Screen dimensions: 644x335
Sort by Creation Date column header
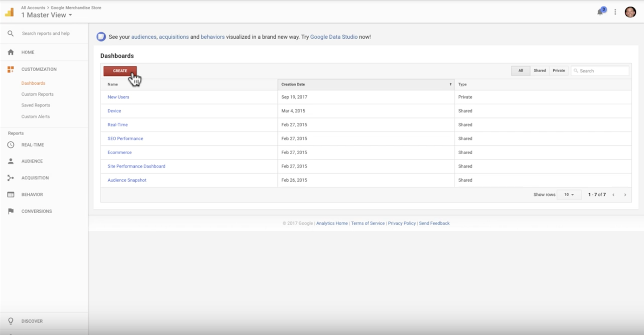pos(366,85)
